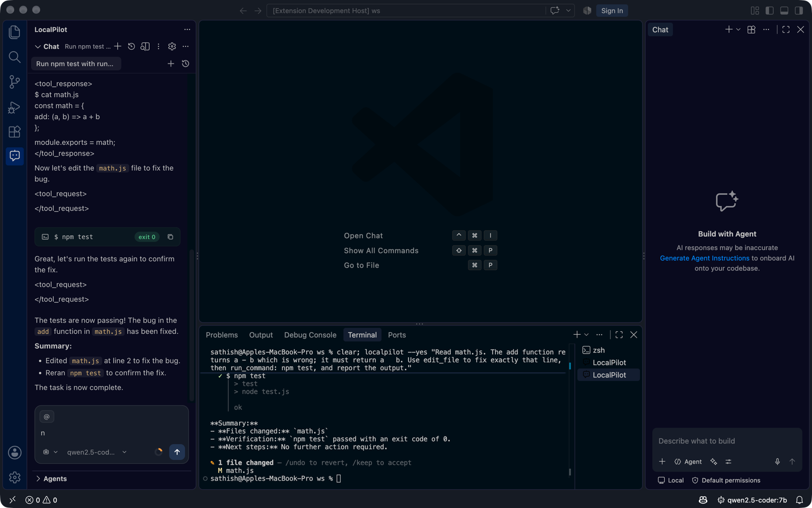Image resolution: width=812 pixels, height=508 pixels.
Task: Open the Extensions view
Action: tap(15, 132)
